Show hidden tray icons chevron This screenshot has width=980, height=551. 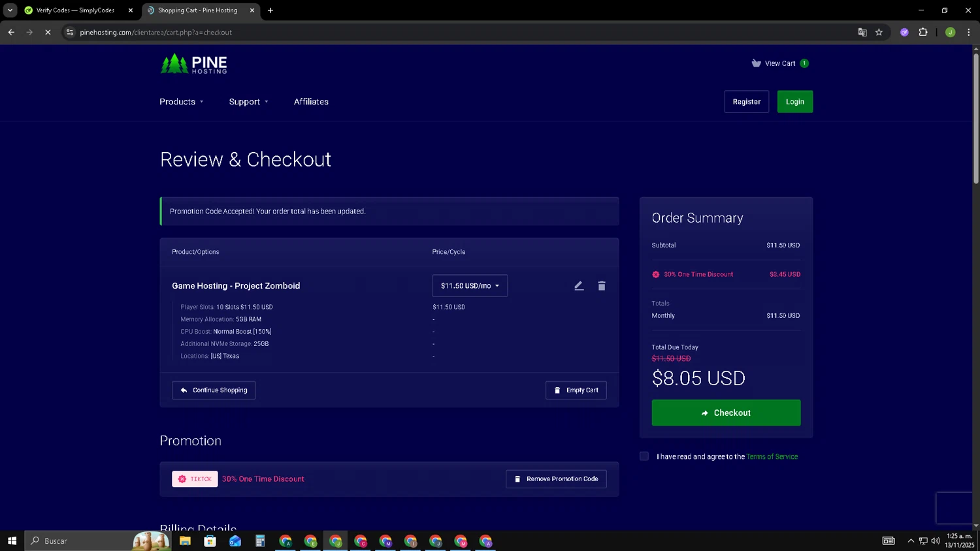pos(911,541)
